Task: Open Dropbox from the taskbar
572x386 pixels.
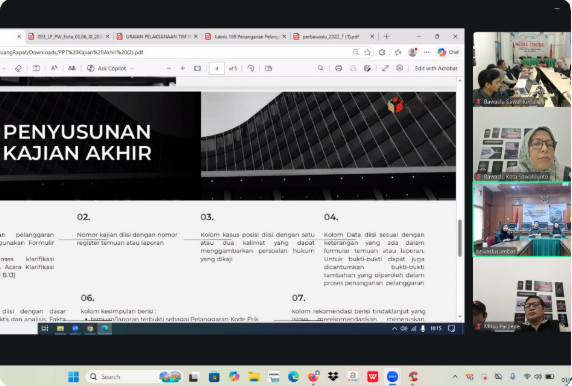Action: (x=333, y=377)
